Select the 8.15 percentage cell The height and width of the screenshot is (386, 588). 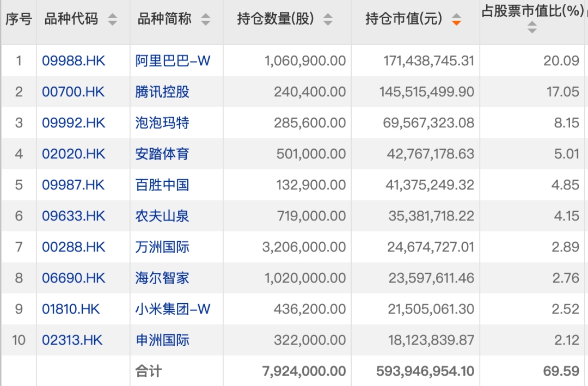coord(567,123)
